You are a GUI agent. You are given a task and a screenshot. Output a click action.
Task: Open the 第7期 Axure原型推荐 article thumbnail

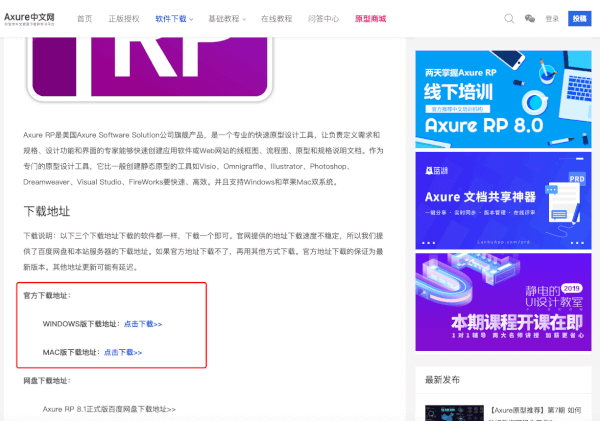click(x=454, y=413)
